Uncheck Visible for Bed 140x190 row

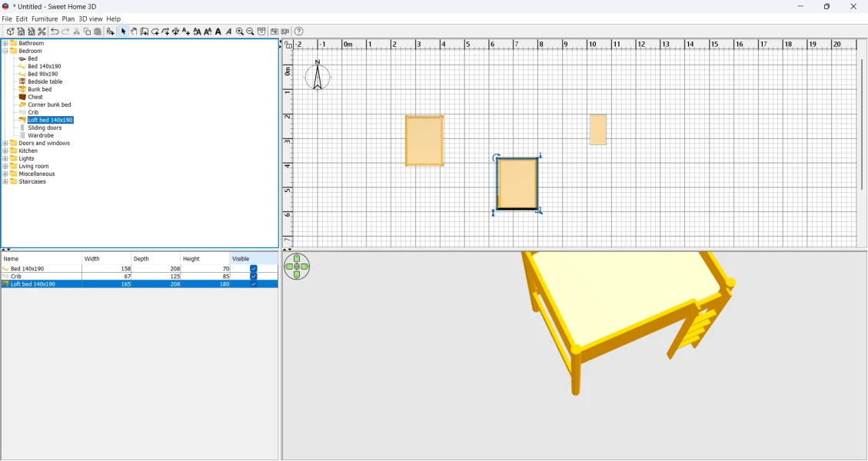tap(254, 269)
